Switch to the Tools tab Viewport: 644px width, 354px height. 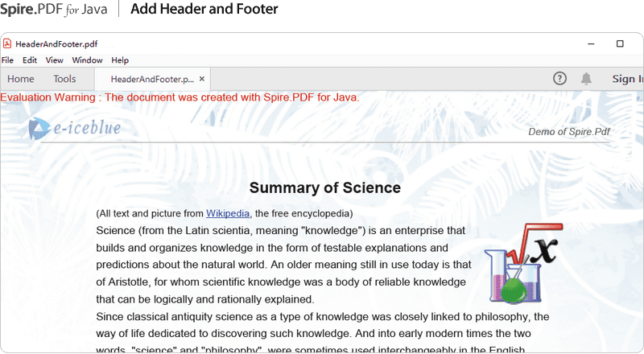tap(64, 79)
